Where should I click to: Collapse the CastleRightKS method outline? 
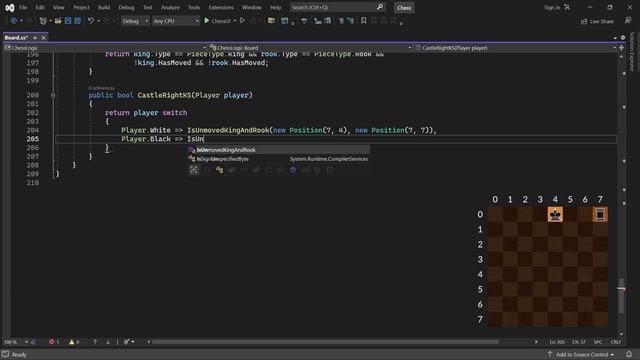tap(53, 95)
